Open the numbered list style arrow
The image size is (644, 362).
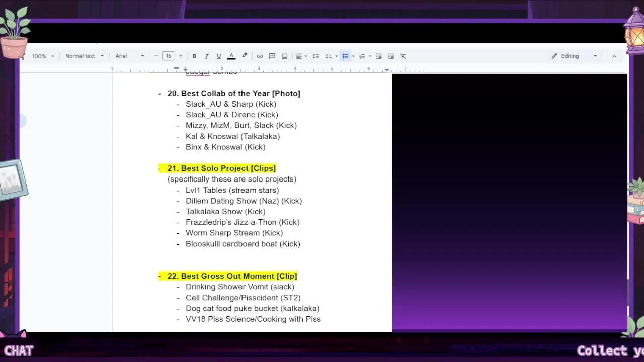click(x=370, y=56)
